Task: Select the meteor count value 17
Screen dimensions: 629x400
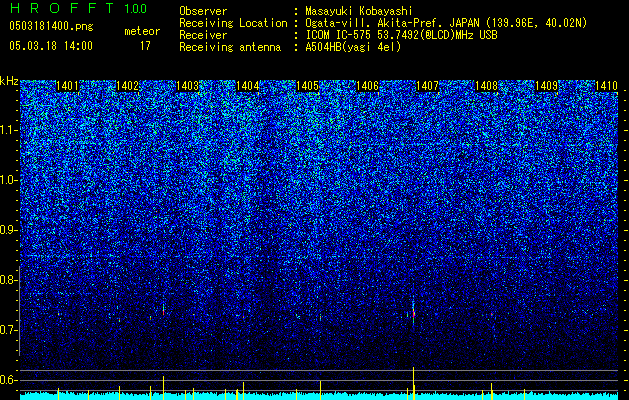Action: [145, 46]
